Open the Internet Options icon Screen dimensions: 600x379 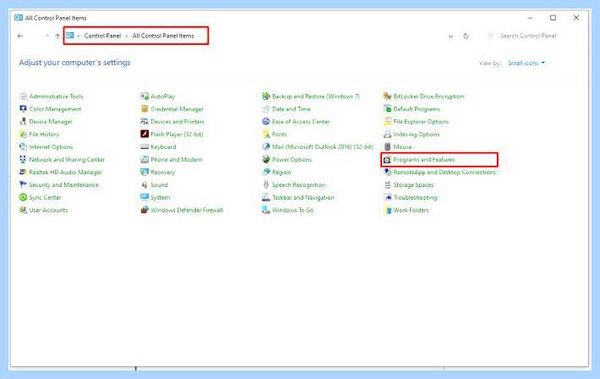(x=23, y=147)
